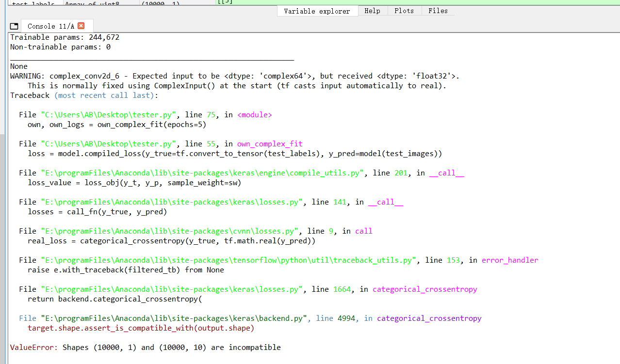The height and width of the screenshot is (364, 620).
Task: Open the Plots tab
Action: (404, 11)
